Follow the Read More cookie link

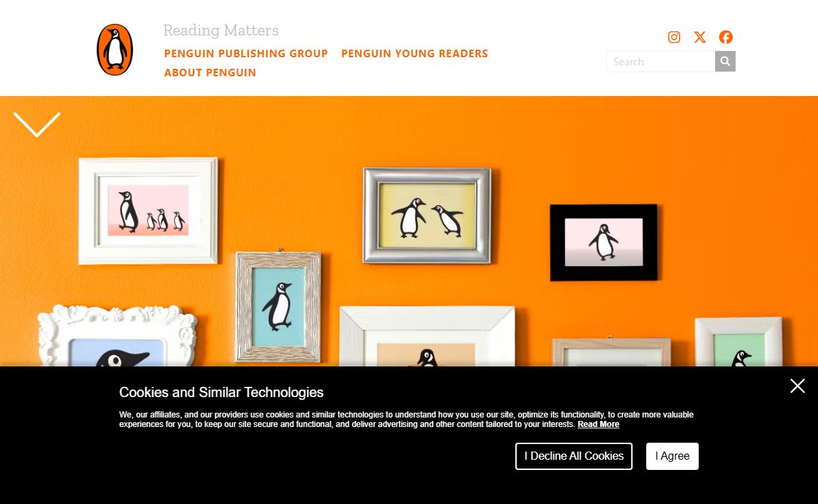pos(599,424)
